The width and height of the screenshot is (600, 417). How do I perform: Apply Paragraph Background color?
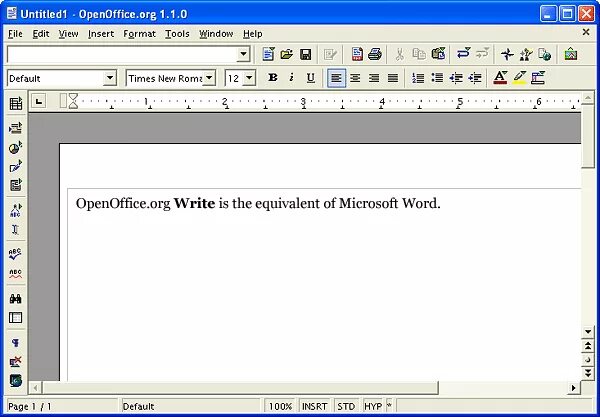(538, 78)
